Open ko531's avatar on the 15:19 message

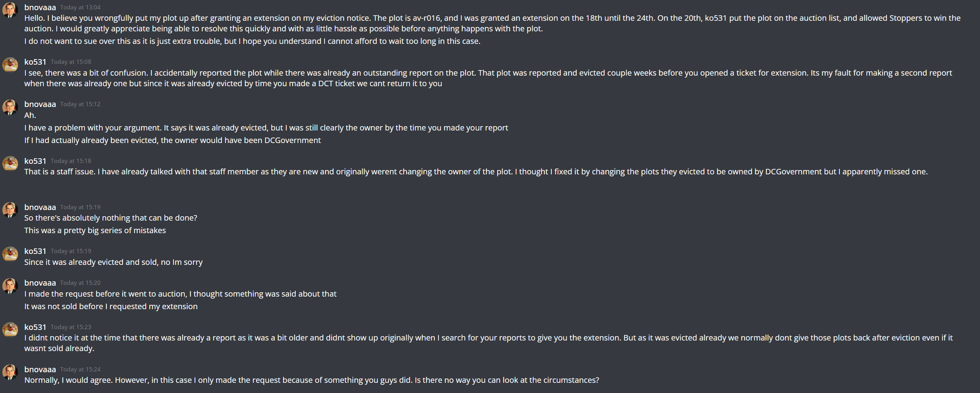click(x=10, y=254)
